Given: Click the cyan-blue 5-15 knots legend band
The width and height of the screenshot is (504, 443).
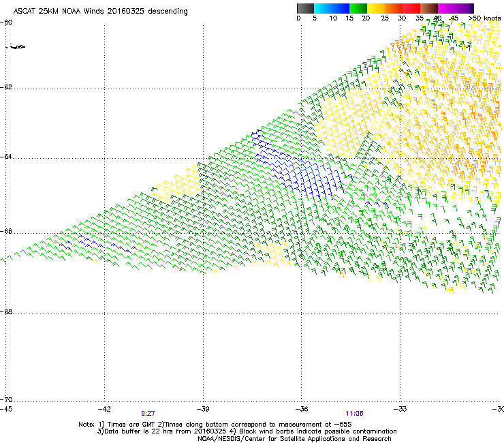Looking at the screenshot, I should 332,8.
